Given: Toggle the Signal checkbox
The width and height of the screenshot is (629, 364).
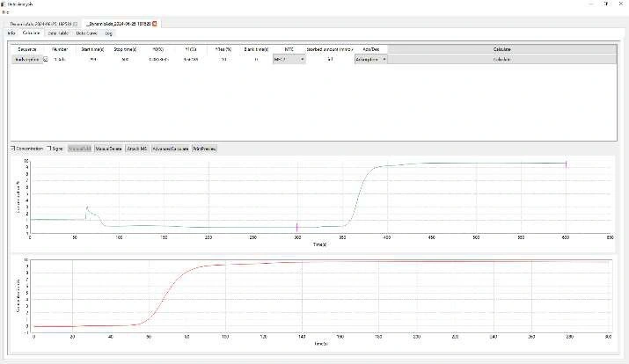Looking at the screenshot, I should pos(49,149).
